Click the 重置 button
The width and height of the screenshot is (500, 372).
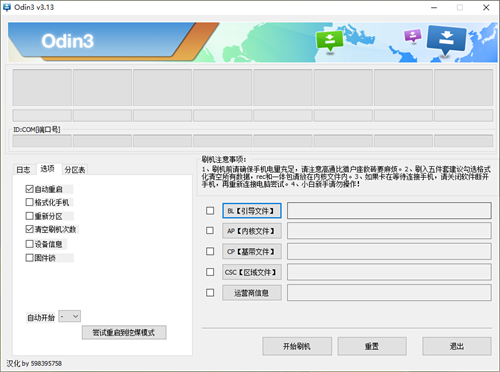click(x=372, y=346)
